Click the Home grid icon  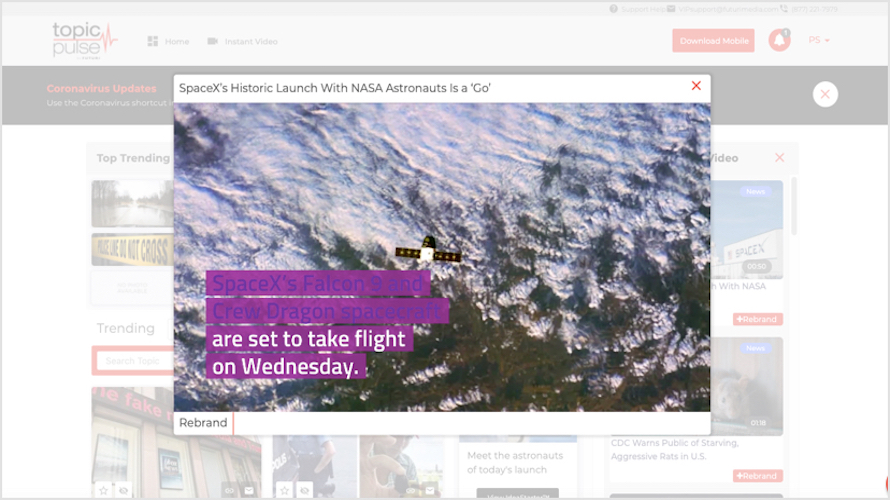click(x=153, y=41)
